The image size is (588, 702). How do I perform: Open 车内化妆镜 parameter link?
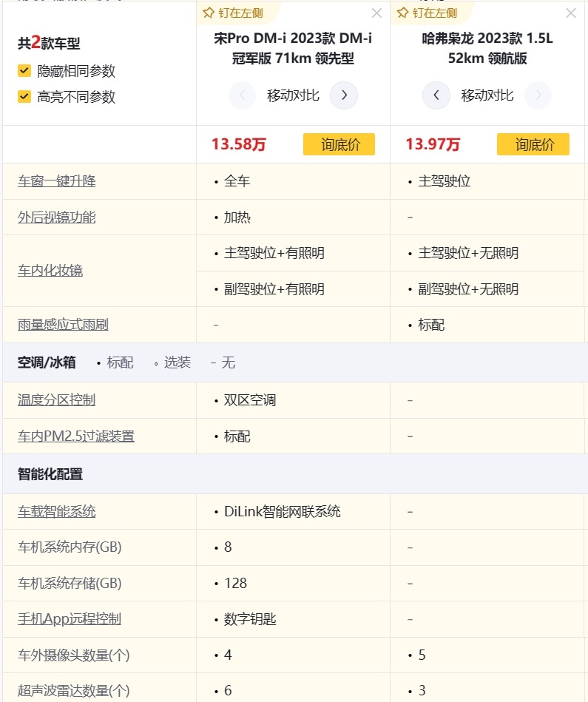coord(50,271)
